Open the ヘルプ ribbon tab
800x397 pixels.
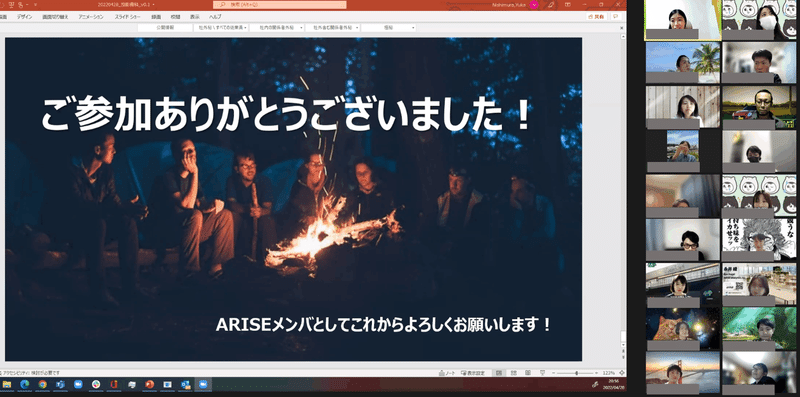215,16
